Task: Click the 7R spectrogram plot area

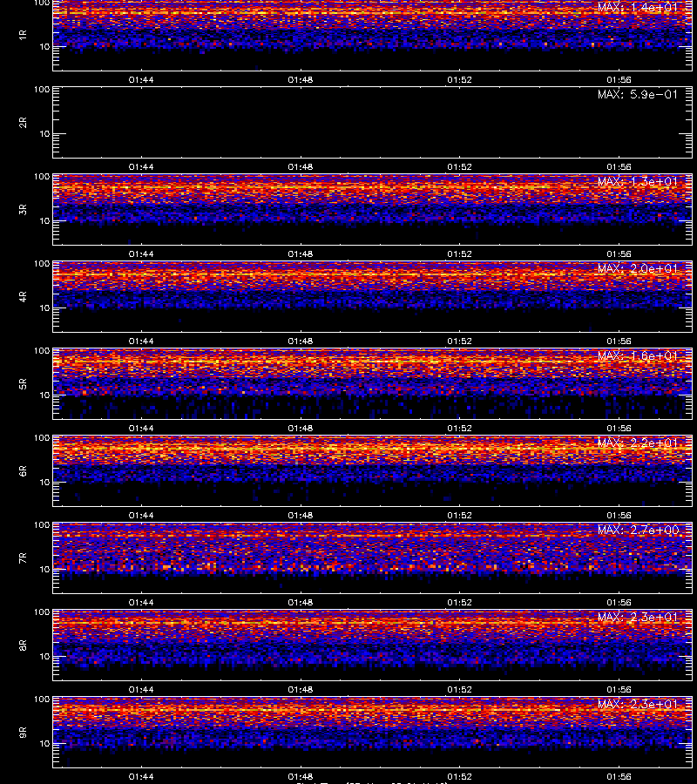Action: (x=373, y=558)
